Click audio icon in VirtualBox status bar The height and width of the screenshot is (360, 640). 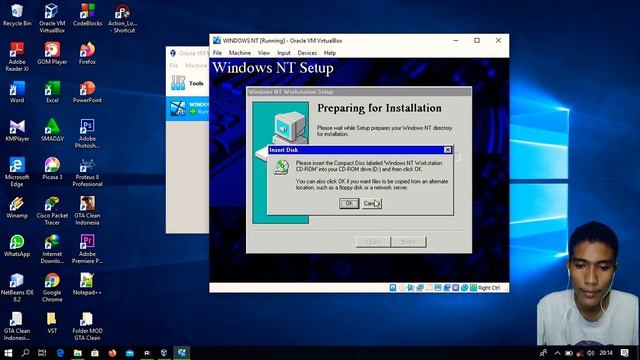tap(411, 288)
